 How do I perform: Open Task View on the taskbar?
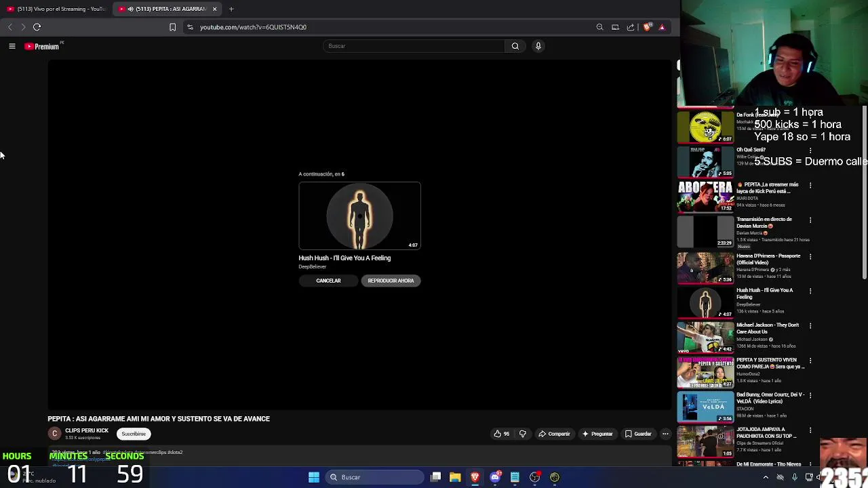point(436,477)
